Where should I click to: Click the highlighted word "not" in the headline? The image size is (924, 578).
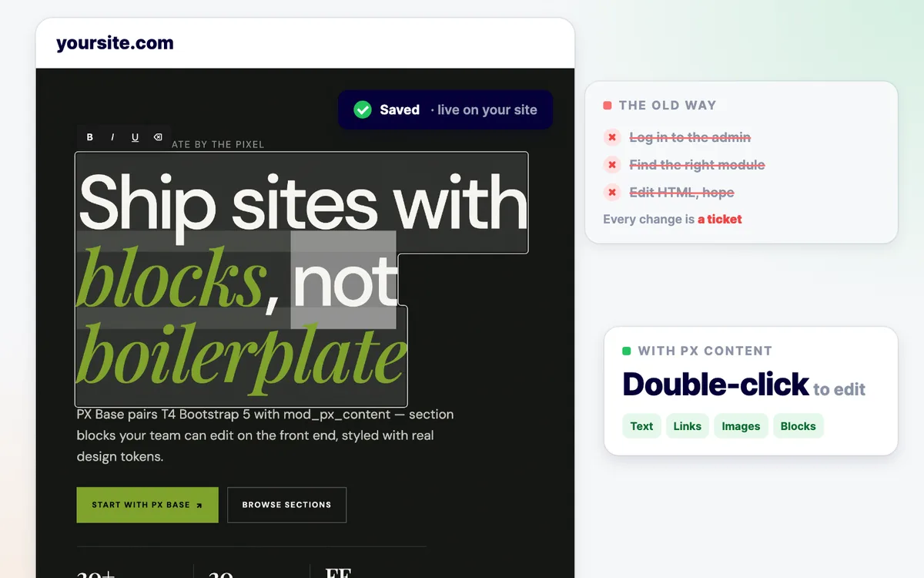[345, 281]
